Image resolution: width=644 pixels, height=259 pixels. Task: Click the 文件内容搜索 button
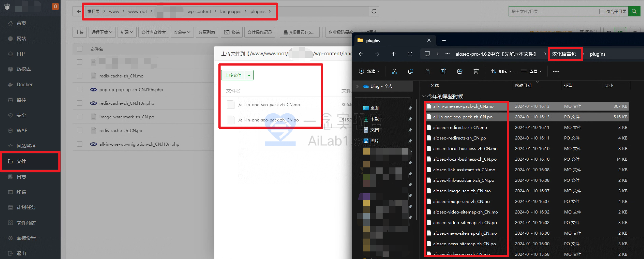point(153,32)
